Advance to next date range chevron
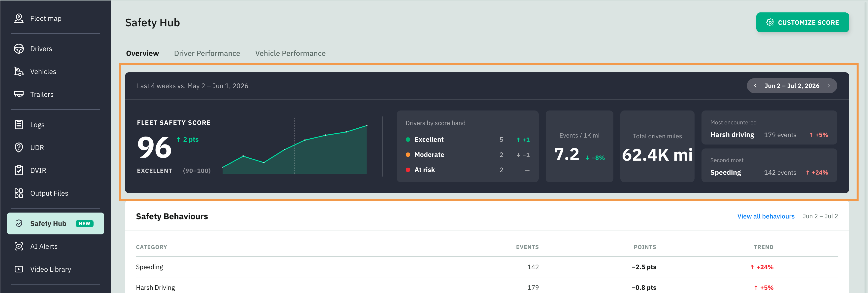Viewport: 868px width, 293px height. tap(829, 86)
